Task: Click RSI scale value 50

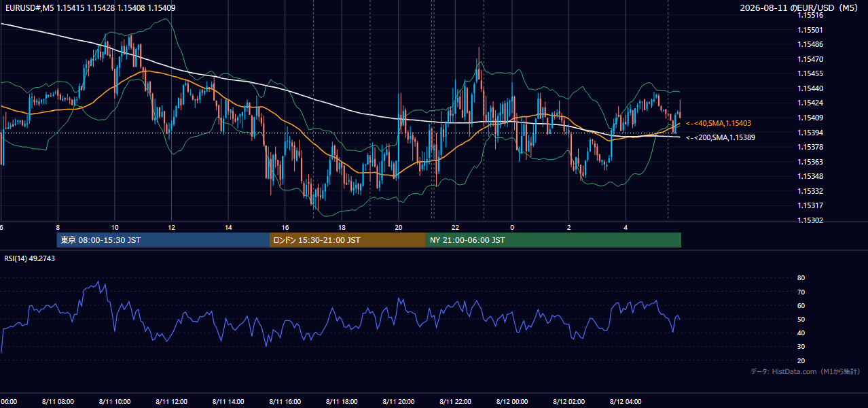Action: click(801, 319)
